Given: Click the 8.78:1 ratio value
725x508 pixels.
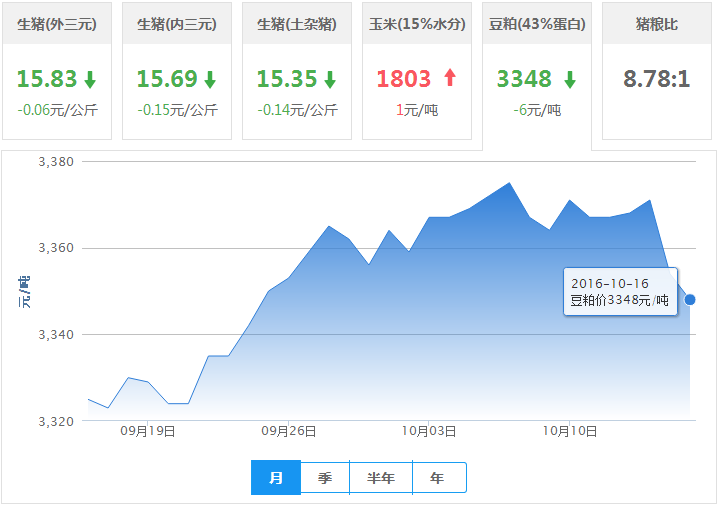Looking at the screenshot, I should click(x=657, y=79).
